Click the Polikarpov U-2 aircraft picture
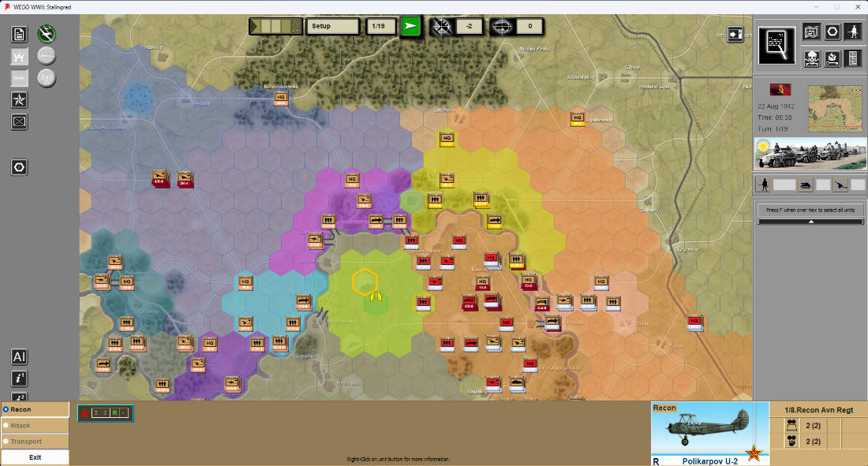868x466 pixels. click(710, 434)
